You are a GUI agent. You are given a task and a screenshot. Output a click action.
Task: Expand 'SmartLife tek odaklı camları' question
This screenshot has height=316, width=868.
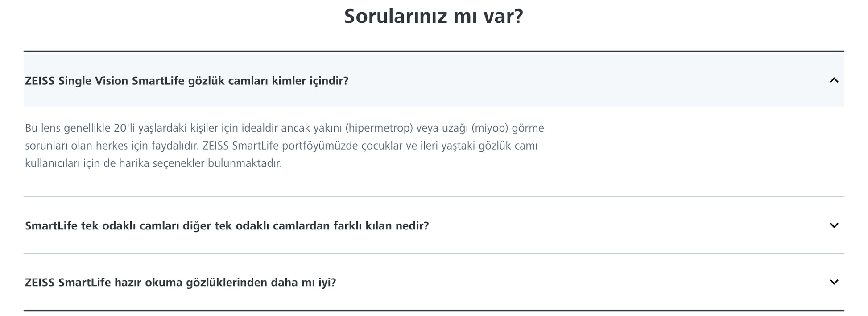pos(227,226)
